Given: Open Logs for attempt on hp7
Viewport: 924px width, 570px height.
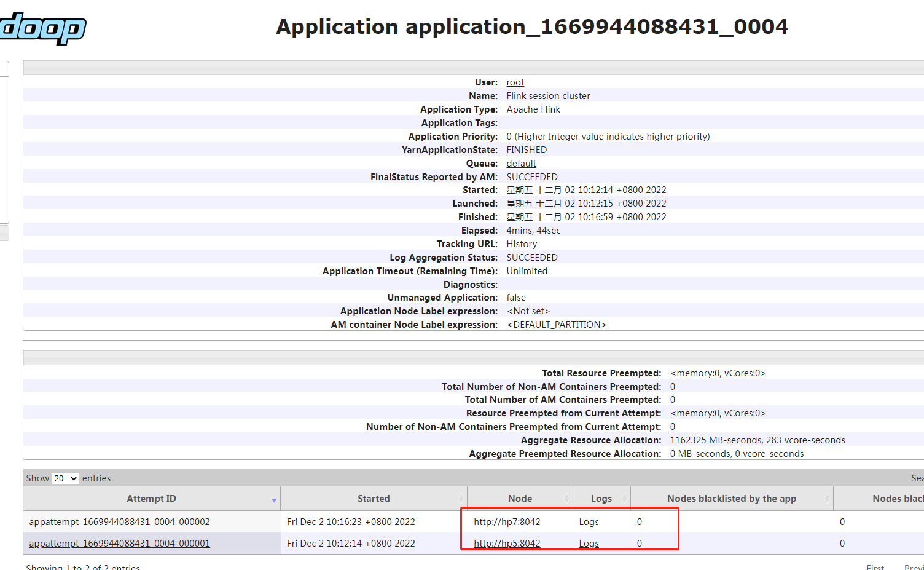Looking at the screenshot, I should 589,522.
